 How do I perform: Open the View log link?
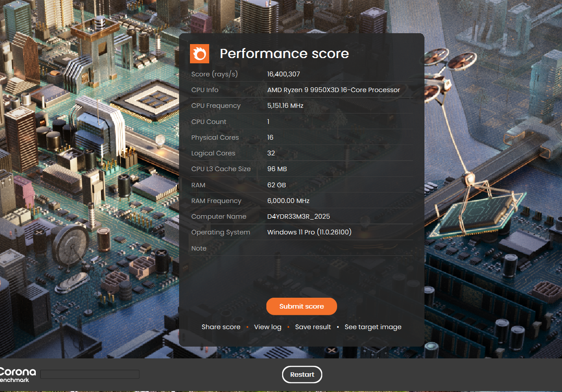(268, 327)
